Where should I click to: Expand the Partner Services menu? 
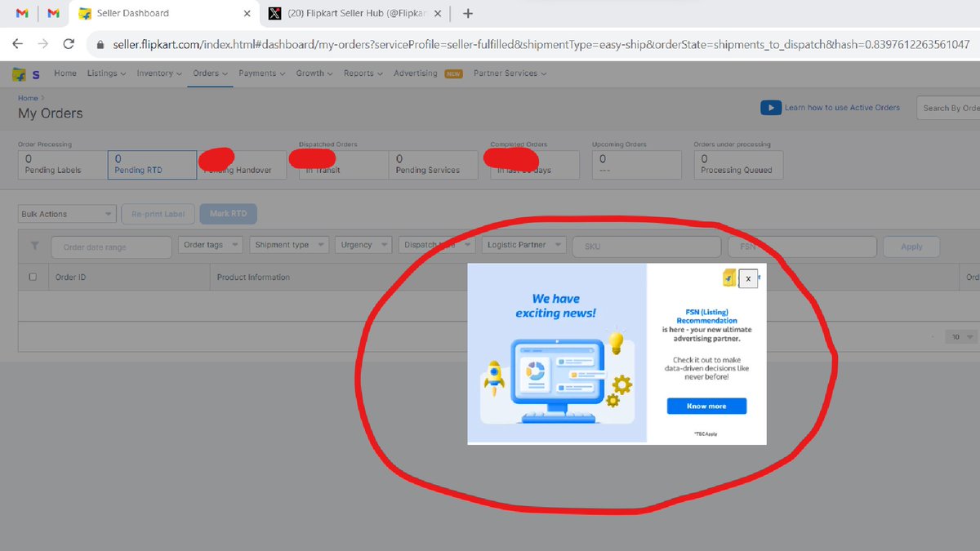click(510, 73)
